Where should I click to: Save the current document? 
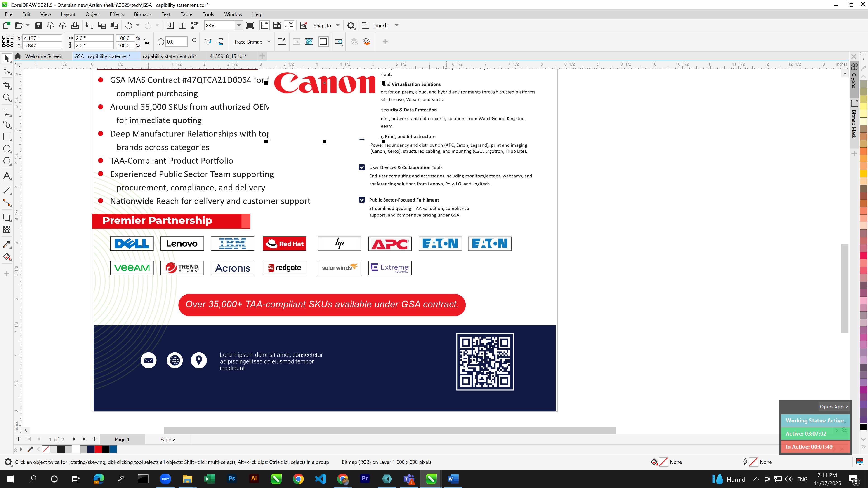[x=38, y=26]
